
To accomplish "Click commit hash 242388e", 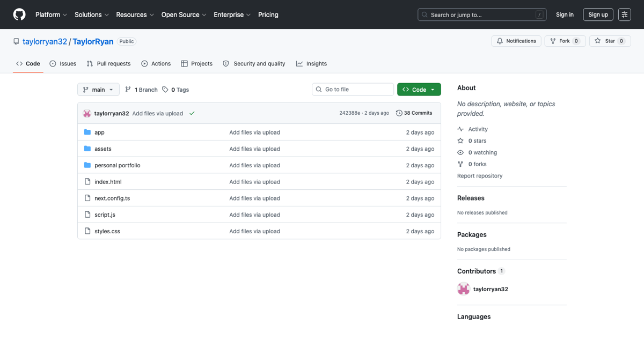I will [x=350, y=113].
